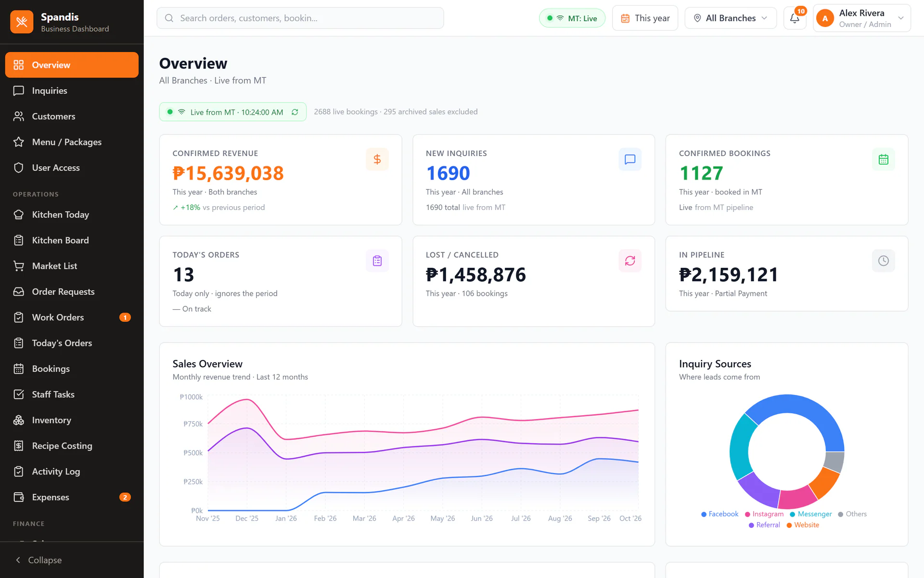Click Confirmed Bookings 1127 value

pyautogui.click(x=701, y=173)
